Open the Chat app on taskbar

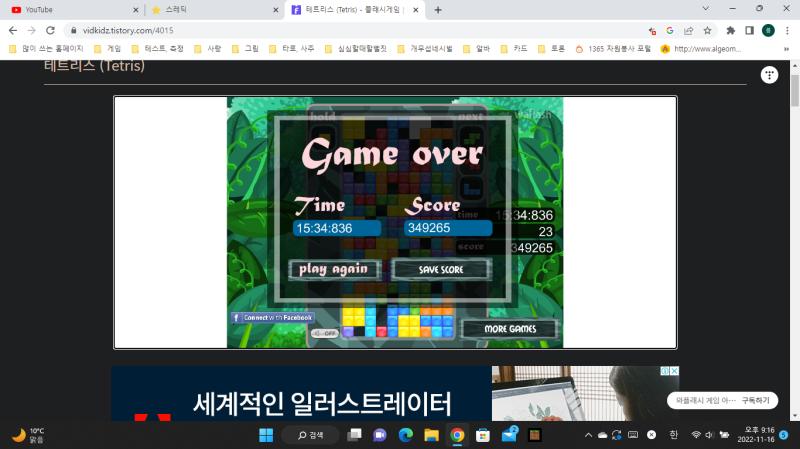380,435
